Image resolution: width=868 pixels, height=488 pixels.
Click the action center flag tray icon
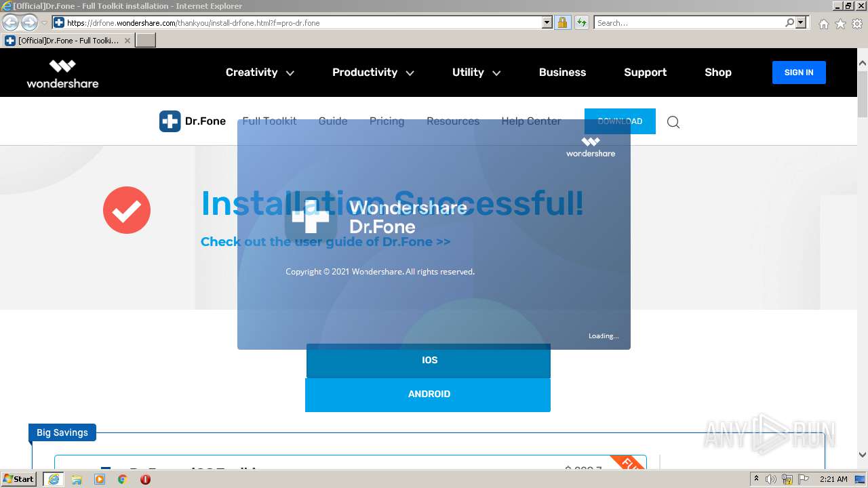click(804, 479)
